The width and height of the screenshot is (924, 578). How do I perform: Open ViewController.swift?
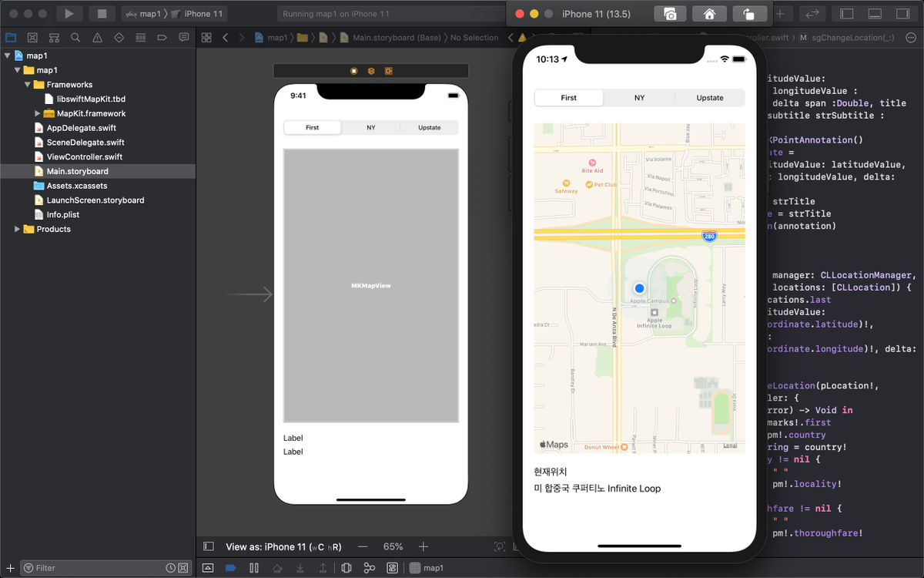(x=84, y=157)
